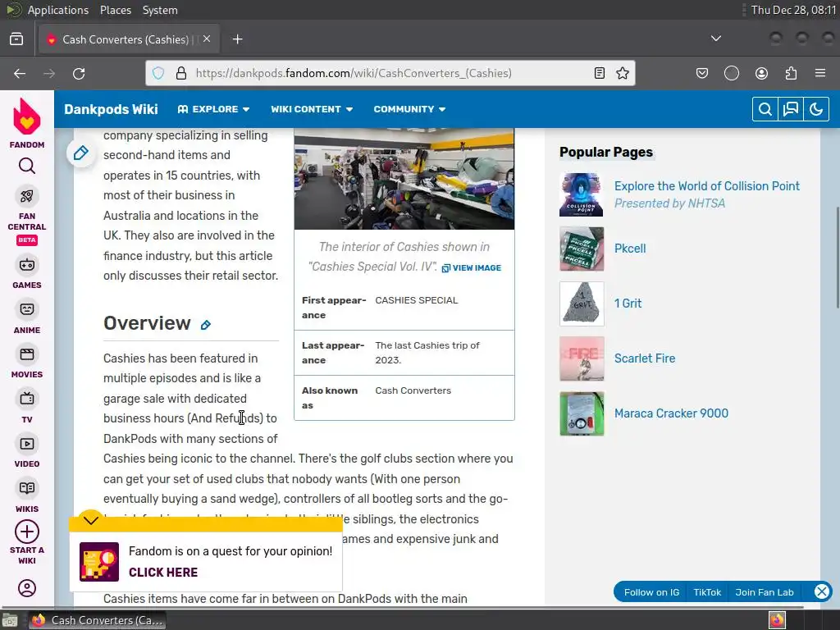The width and height of the screenshot is (840, 630).
Task: Click the Collision Point thumbnail
Action: point(582,194)
